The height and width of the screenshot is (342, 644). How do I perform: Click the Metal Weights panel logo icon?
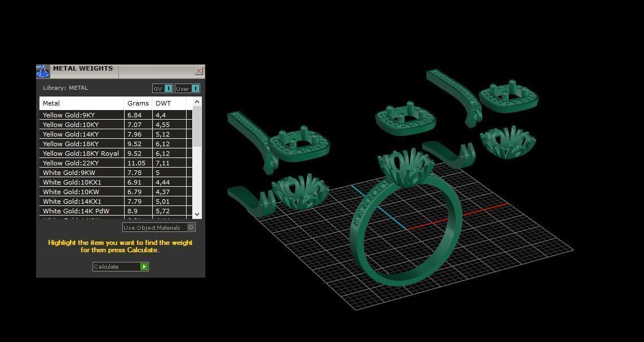[43, 71]
